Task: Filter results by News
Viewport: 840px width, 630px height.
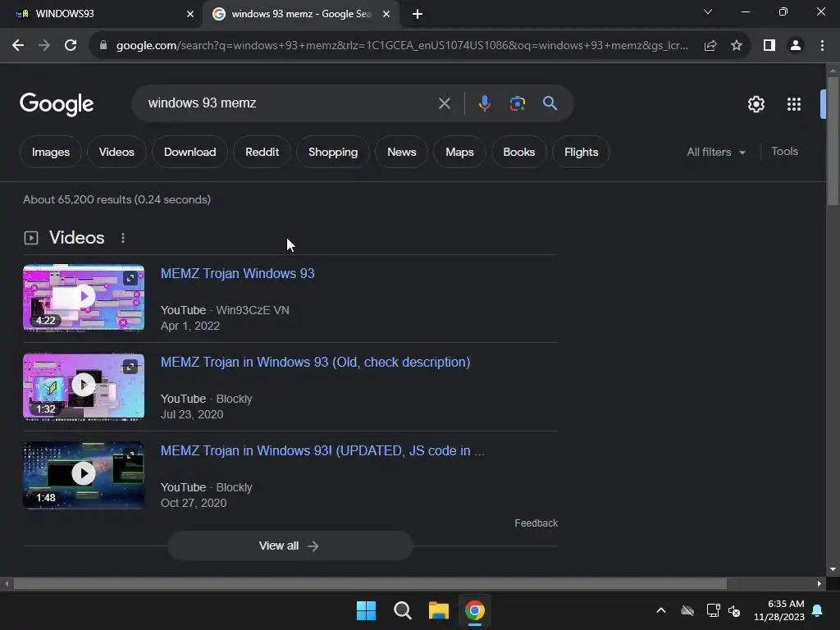Action: (x=401, y=152)
